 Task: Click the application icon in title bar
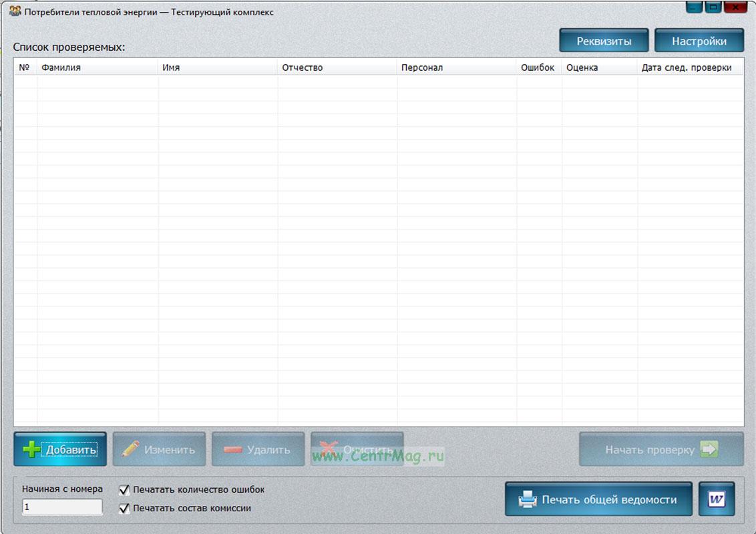(x=15, y=11)
